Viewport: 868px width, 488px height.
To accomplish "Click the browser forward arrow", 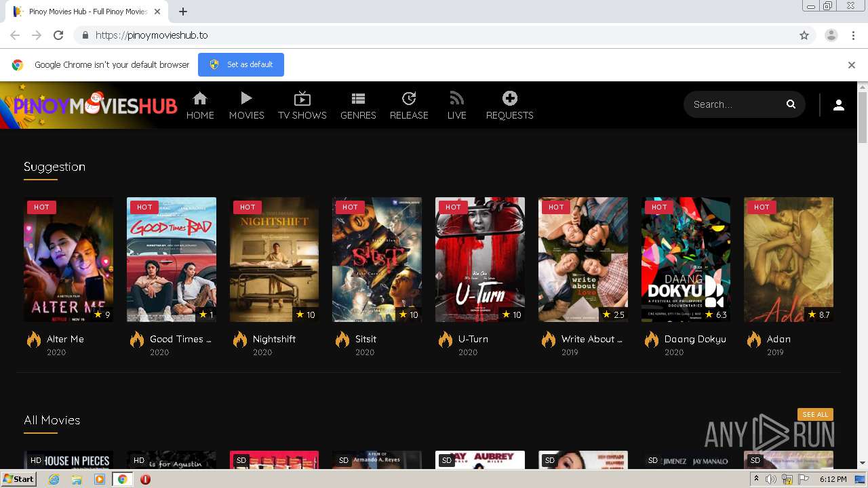I will click(37, 35).
